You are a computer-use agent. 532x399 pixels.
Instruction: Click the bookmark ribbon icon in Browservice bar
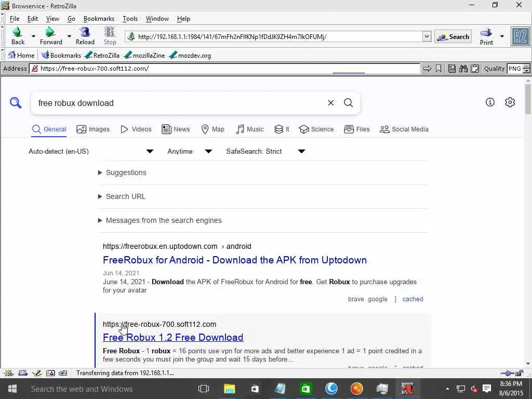coord(438,69)
